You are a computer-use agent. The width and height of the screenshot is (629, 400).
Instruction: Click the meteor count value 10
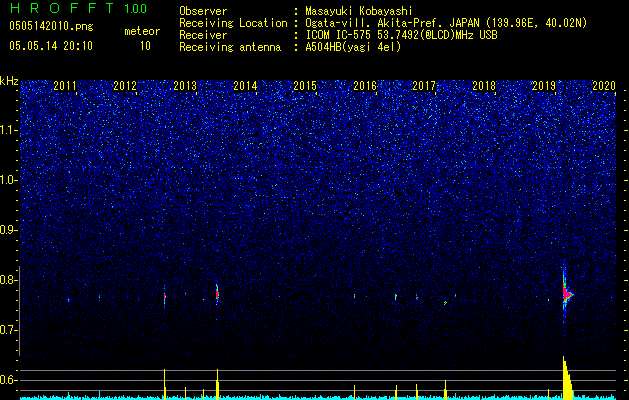(145, 46)
